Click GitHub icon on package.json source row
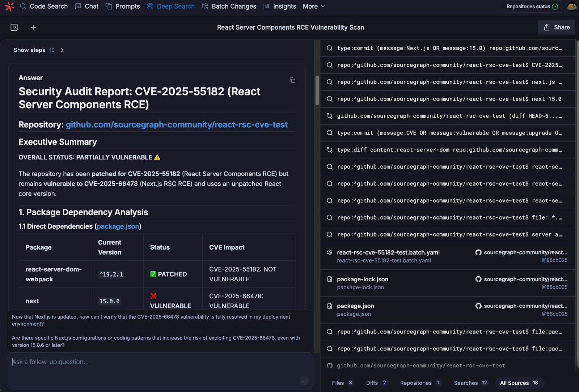Image resolution: width=579 pixels, height=392 pixels. pyautogui.click(x=478, y=306)
